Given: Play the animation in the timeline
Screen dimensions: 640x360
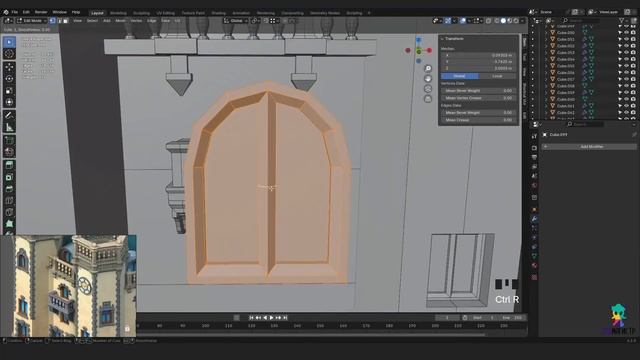Looking at the screenshot, I should tap(272, 318).
